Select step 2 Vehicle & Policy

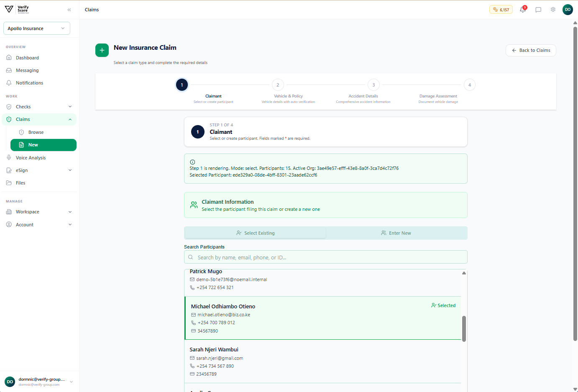click(278, 85)
